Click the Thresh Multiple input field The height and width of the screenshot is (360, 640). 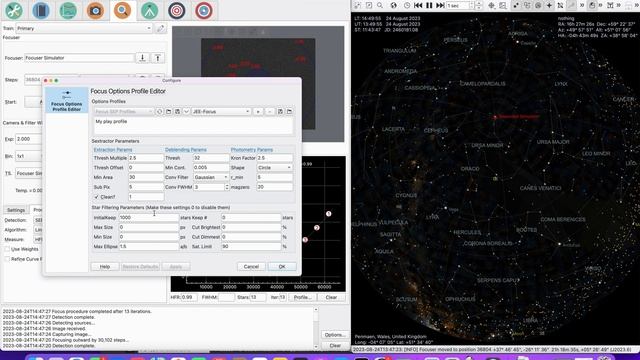[146, 158]
